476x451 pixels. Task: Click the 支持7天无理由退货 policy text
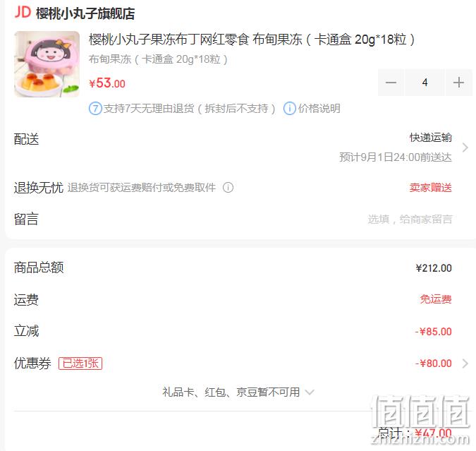190,109
